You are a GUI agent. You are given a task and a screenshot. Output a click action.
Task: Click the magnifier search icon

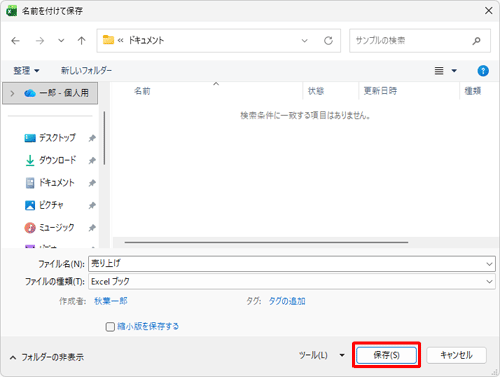[x=477, y=41]
